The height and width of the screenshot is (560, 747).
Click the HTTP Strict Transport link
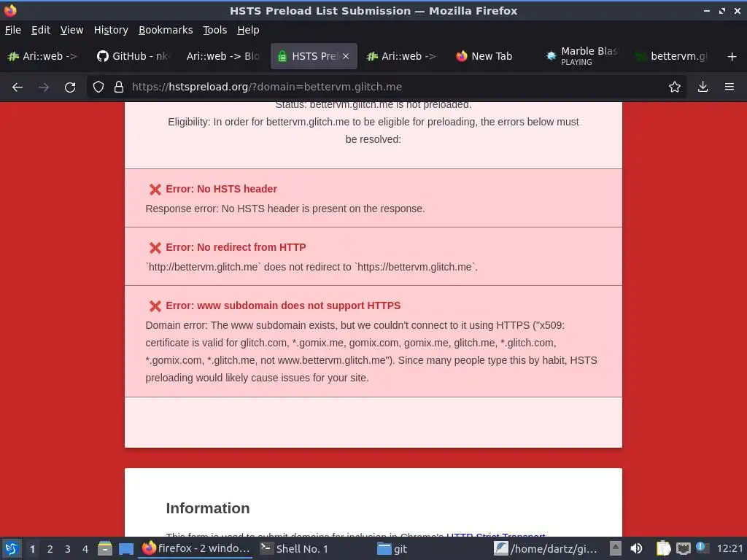(495, 536)
